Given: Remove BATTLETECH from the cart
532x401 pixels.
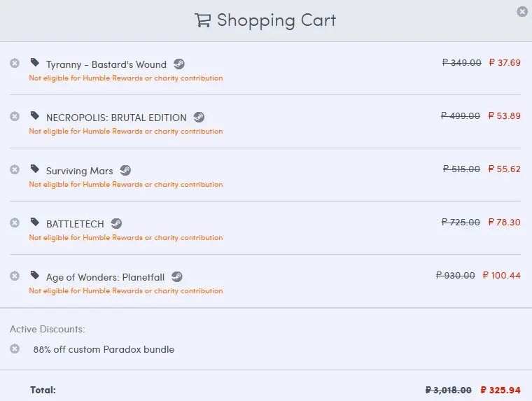Looking at the screenshot, I should (x=15, y=223).
